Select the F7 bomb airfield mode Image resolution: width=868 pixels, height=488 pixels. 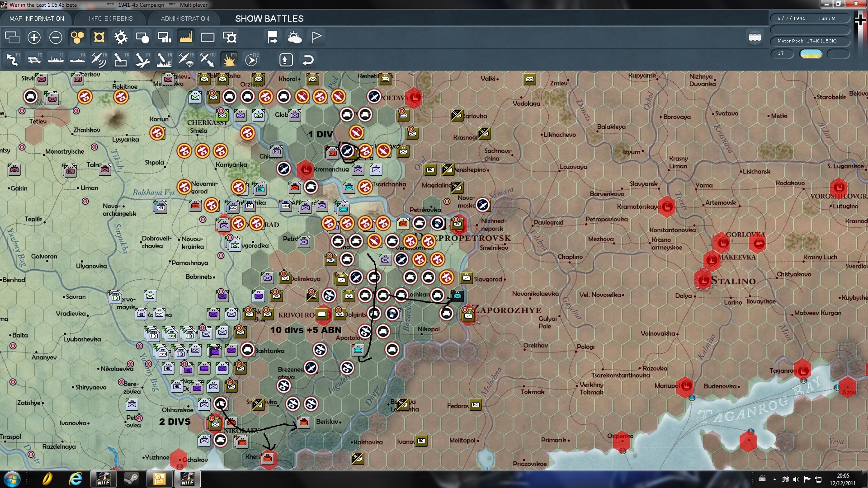click(x=142, y=60)
